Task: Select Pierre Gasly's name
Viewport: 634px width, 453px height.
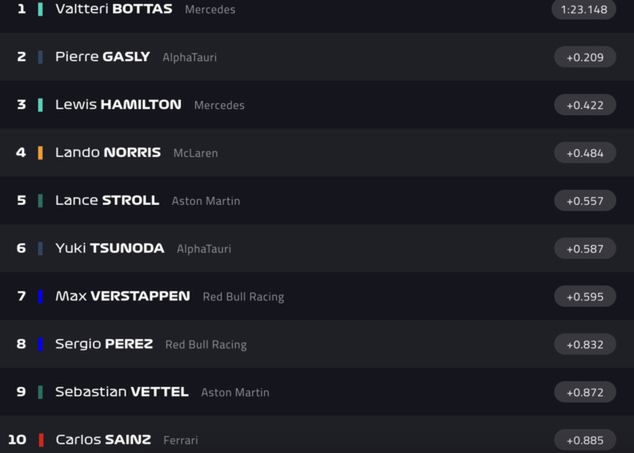Action: [x=102, y=57]
